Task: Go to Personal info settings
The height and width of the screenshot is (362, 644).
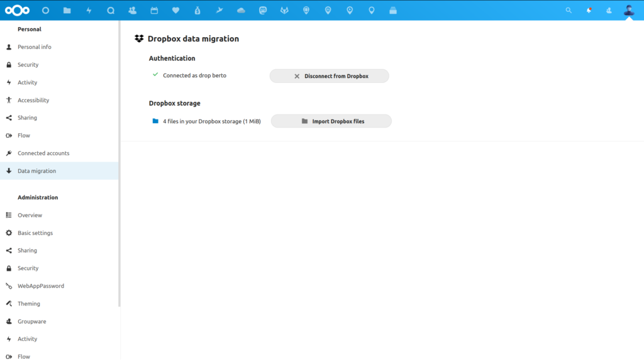Action: click(59, 47)
